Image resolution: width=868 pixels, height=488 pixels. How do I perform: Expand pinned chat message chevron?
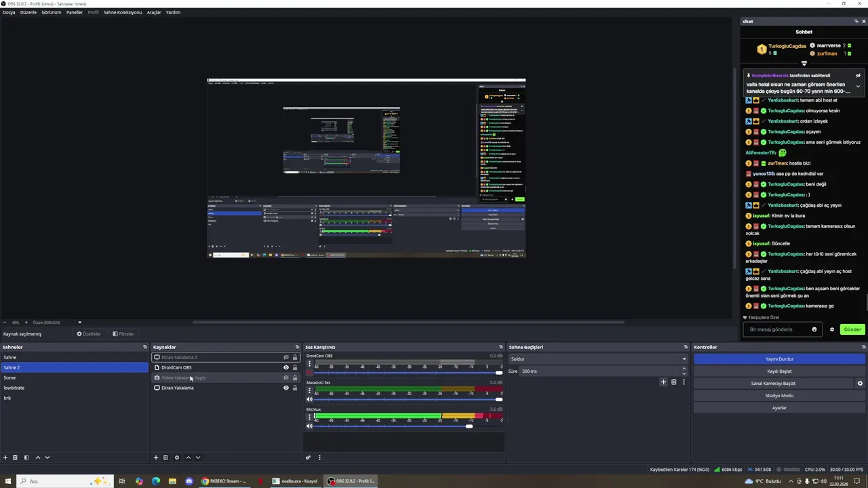click(858, 87)
